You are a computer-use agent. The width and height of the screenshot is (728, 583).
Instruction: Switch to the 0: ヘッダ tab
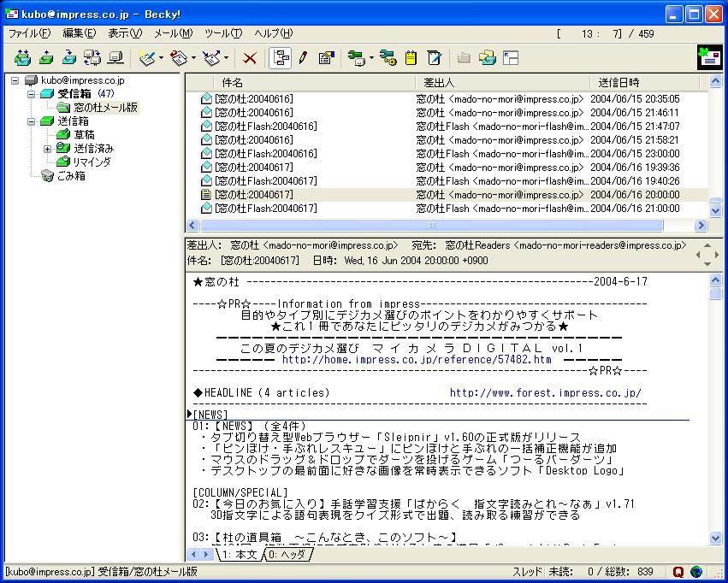point(287,554)
